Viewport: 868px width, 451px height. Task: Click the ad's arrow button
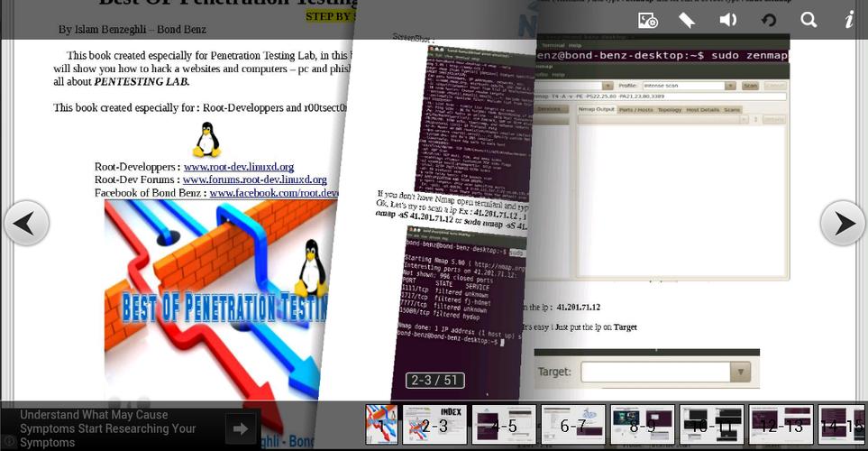click(x=240, y=428)
